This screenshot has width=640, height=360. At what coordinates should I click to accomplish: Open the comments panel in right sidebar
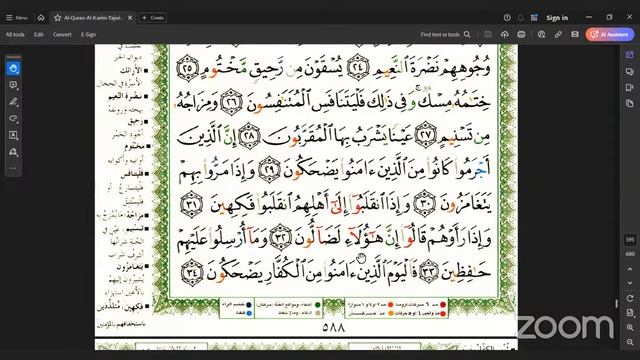tap(629, 71)
